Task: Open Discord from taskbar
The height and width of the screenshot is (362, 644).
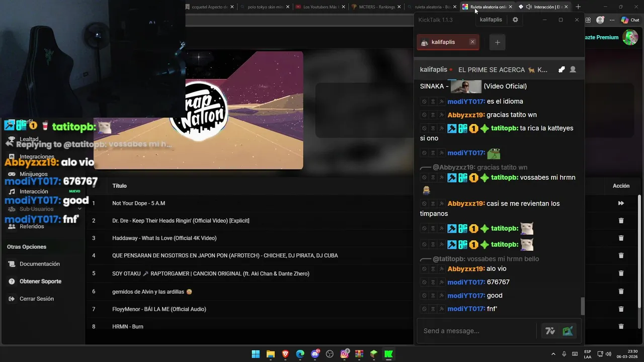Action: point(315,354)
